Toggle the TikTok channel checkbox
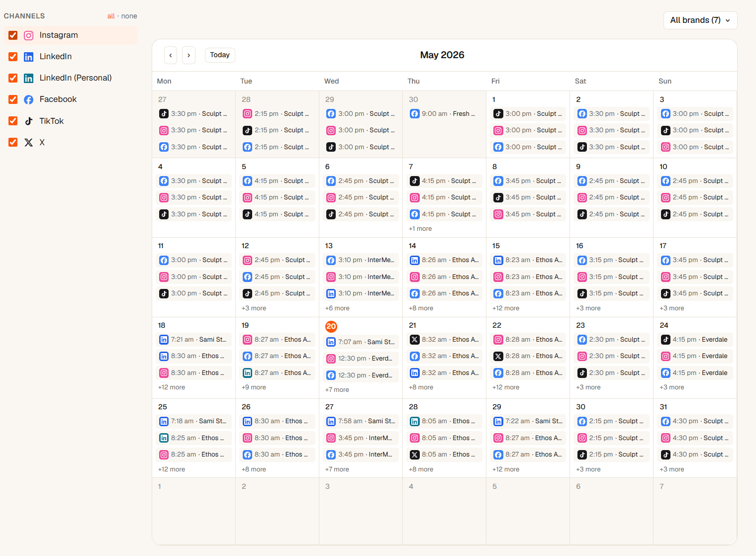 [13, 121]
